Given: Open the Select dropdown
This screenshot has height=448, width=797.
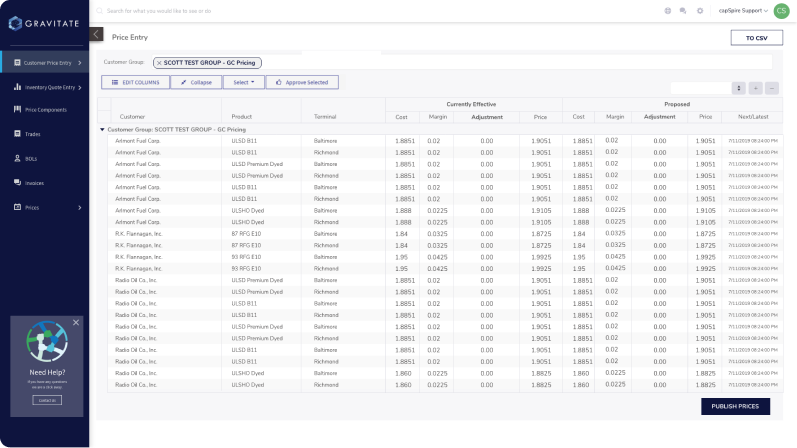Looking at the screenshot, I should [244, 82].
